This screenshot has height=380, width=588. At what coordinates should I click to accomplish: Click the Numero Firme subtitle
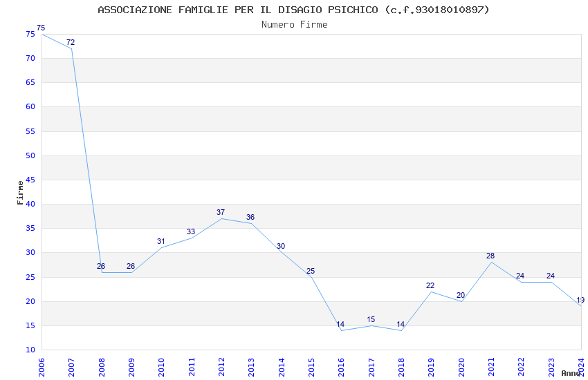pos(295,25)
